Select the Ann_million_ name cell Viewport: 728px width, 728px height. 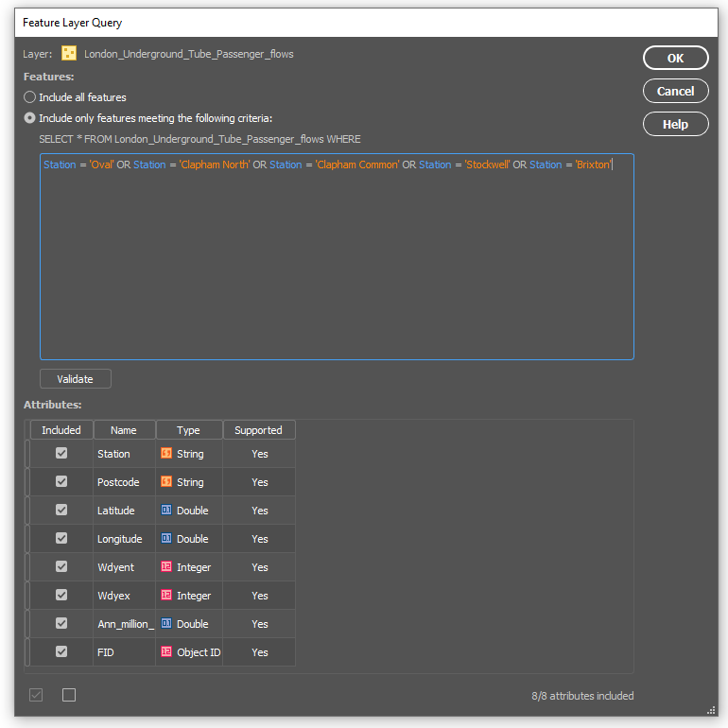pyautogui.click(x=124, y=624)
